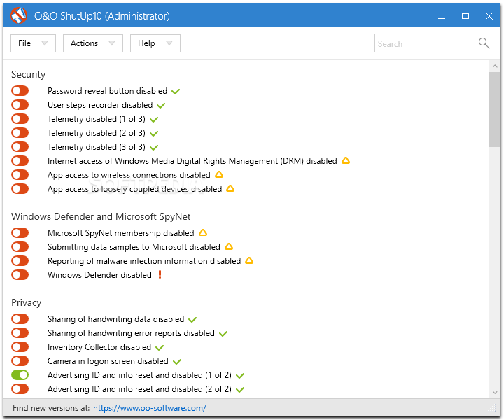504x420 pixels.
Task: Click yellow triangle beside Microsoft SpyNet membership disabled
Action: [x=203, y=232]
